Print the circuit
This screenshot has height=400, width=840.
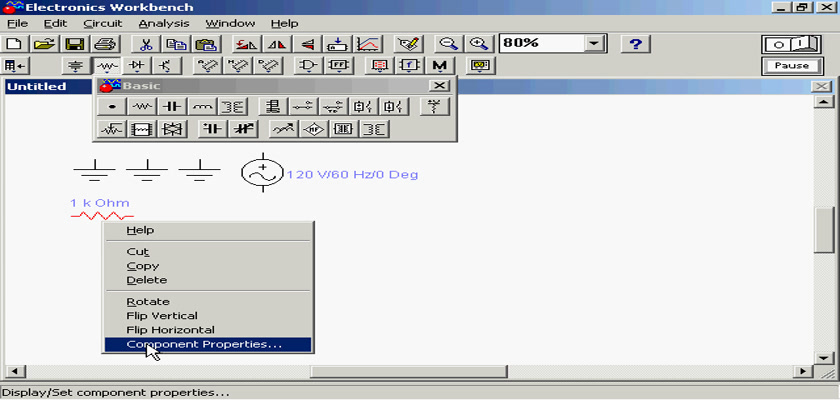tap(105, 44)
